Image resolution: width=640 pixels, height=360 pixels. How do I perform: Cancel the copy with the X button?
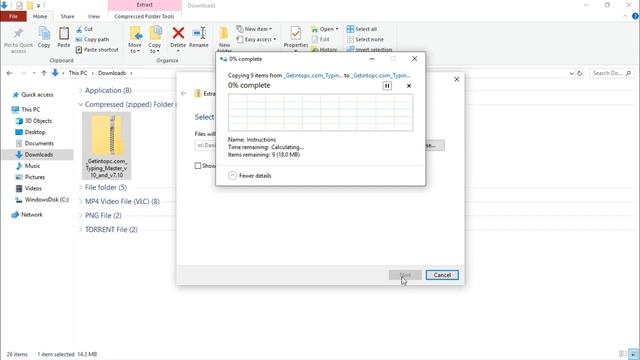[x=409, y=86]
